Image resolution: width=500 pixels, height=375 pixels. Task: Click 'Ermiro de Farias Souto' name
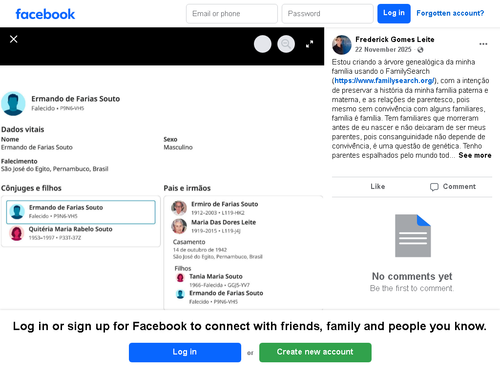[225, 204]
